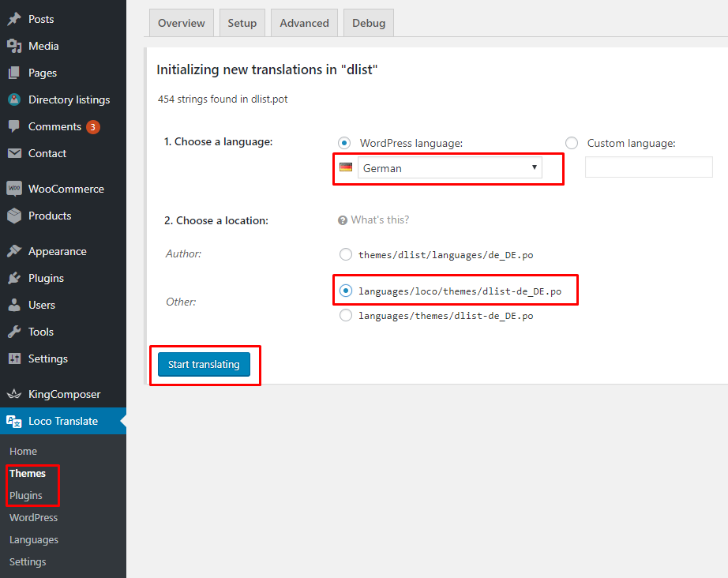The width and height of the screenshot is (728, 578).
Task: Open the Setup tab
Action: click(242, 23)
